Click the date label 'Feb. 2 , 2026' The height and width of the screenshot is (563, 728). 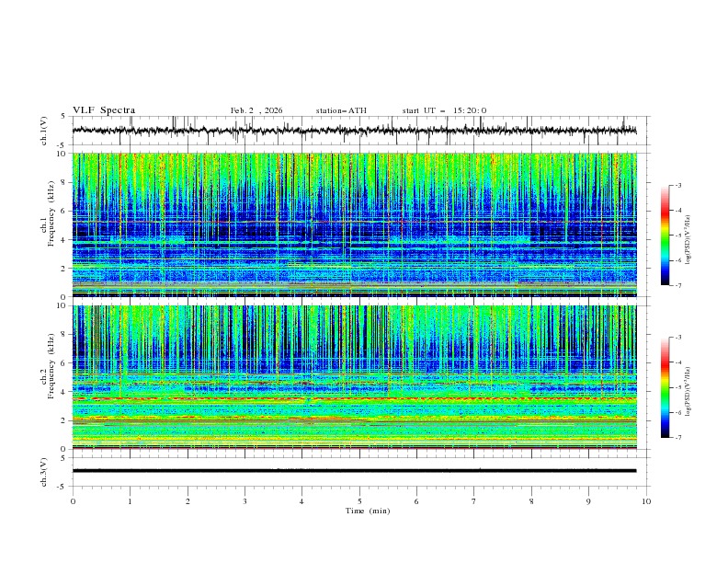256,110
